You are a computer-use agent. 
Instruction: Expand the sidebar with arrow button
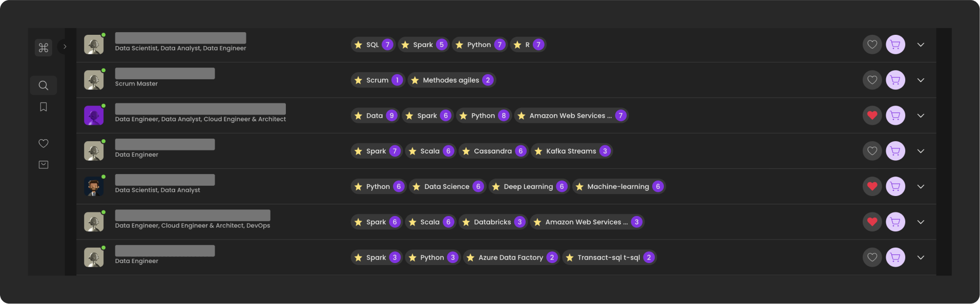click(65, 47)
